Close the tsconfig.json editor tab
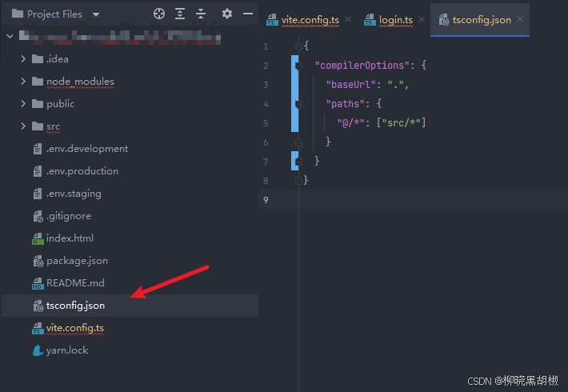The height and width of the screenshot is (392, 568). pos(520,19)
